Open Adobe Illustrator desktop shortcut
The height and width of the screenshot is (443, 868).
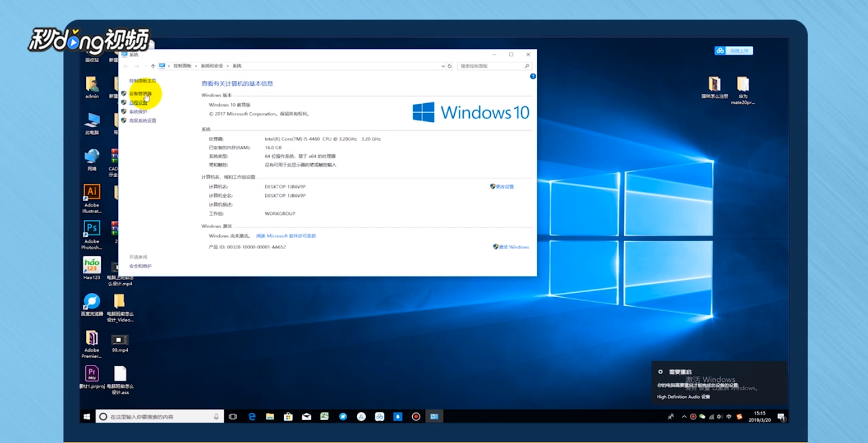click(x=92, y=199)
